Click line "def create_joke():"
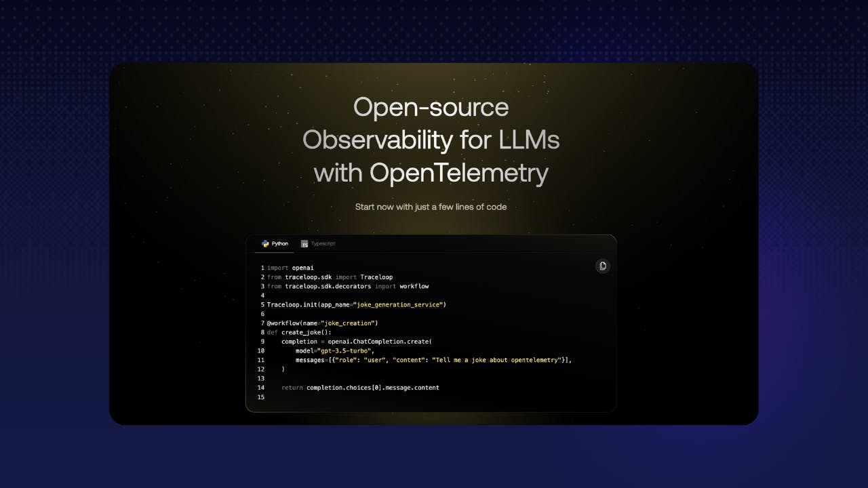 [x=299, y=333]
